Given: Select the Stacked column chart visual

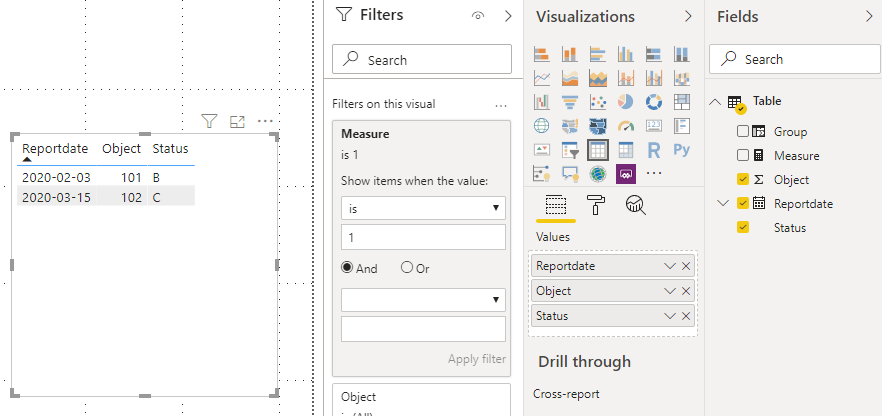Looking at the screenshot, I should coord(569,55).
